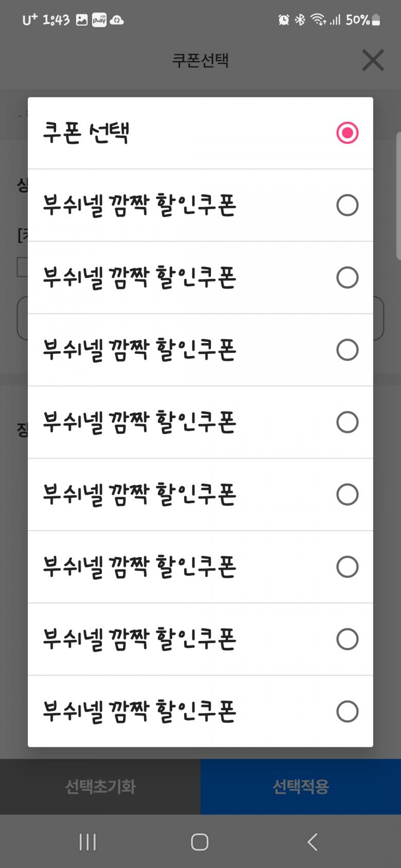Tap the Bluetooth status icon

coord(300,20)
